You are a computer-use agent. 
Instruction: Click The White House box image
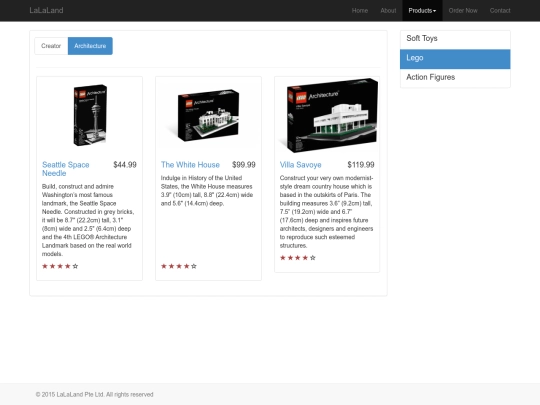click(208, 115)
